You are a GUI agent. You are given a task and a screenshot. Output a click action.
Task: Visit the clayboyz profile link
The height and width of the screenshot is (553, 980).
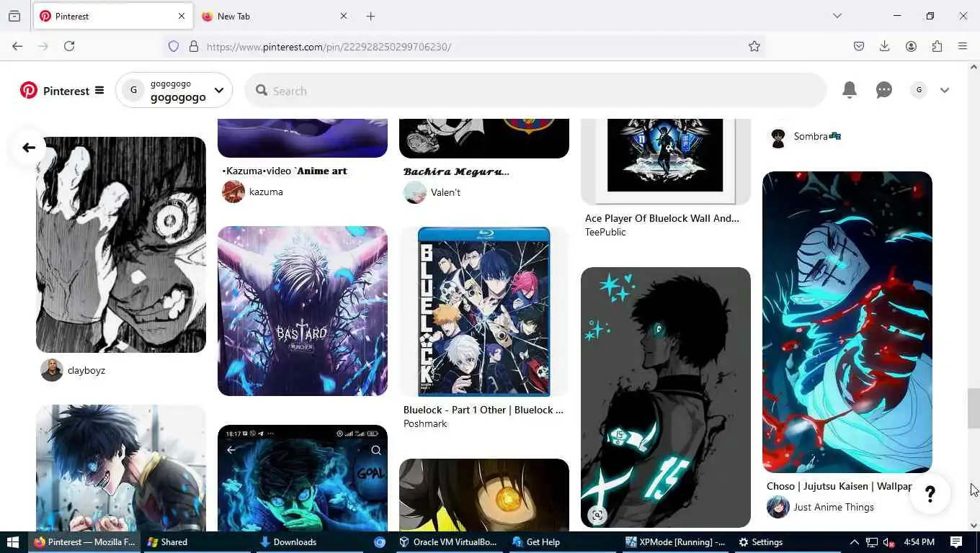pyautogui.click(x=86, y=370)
